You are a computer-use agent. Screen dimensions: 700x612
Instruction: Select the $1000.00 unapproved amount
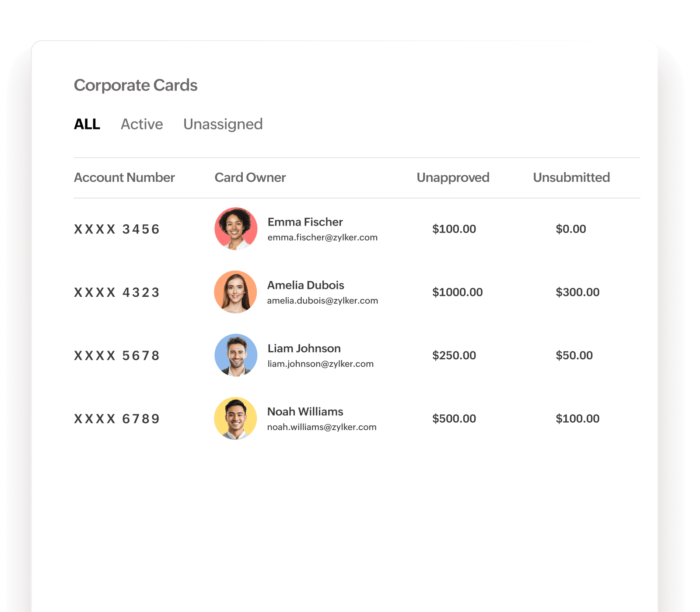click(x=457, y=292)
